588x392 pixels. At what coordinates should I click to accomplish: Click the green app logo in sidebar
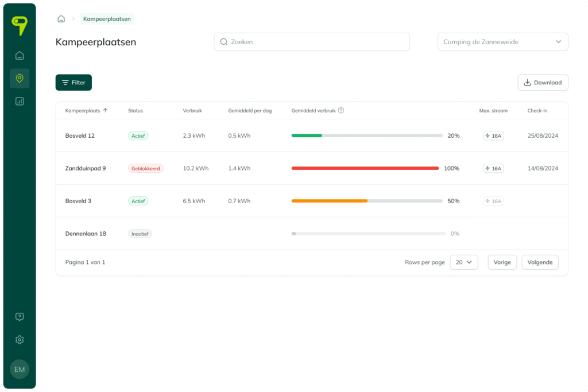[20, 26]
